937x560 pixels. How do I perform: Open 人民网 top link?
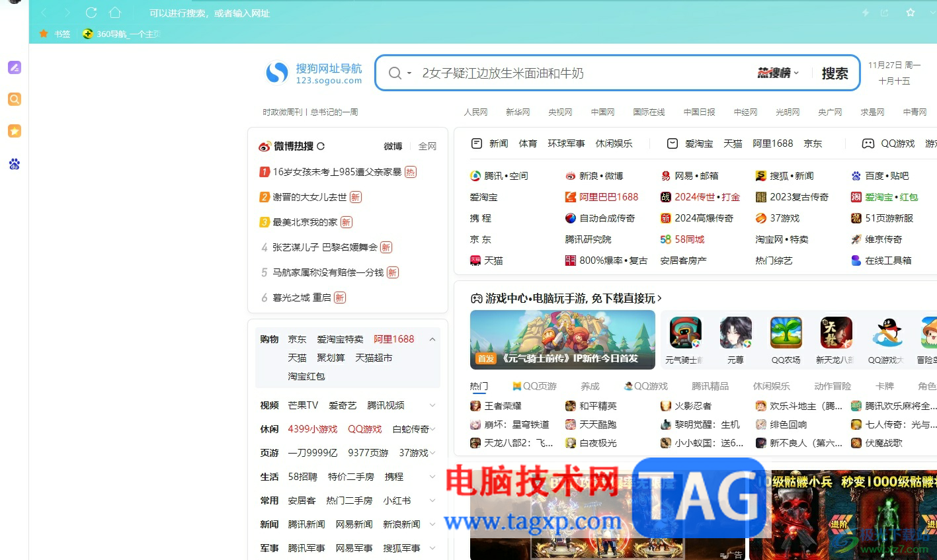coord(475,112)
